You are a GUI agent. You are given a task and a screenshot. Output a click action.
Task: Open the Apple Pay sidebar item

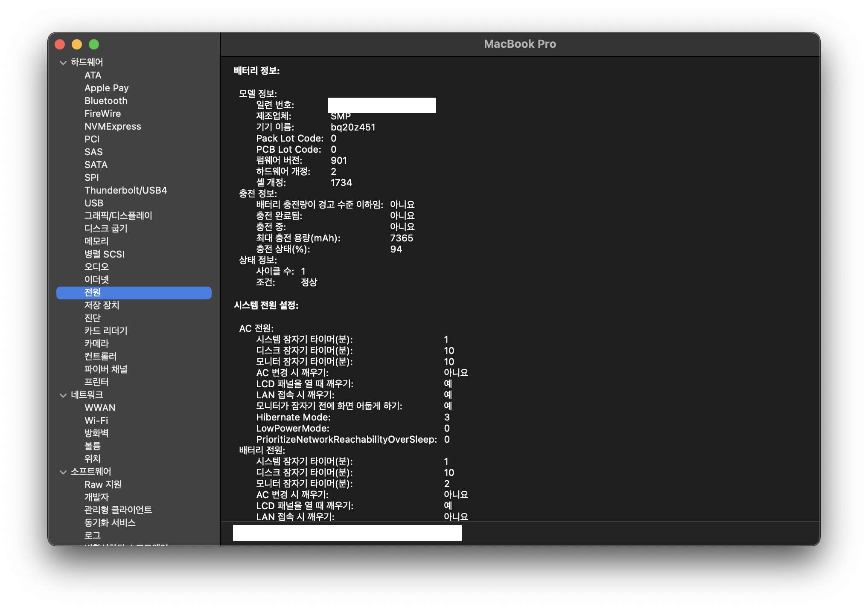pyautogui.click(x=106, y=88)
